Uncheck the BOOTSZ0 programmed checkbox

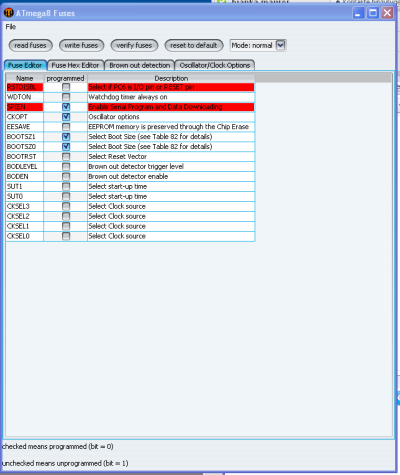pos(66,147)
